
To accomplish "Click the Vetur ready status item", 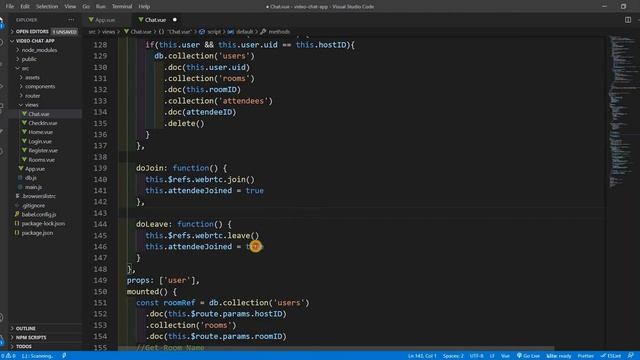I will [559, 356].
